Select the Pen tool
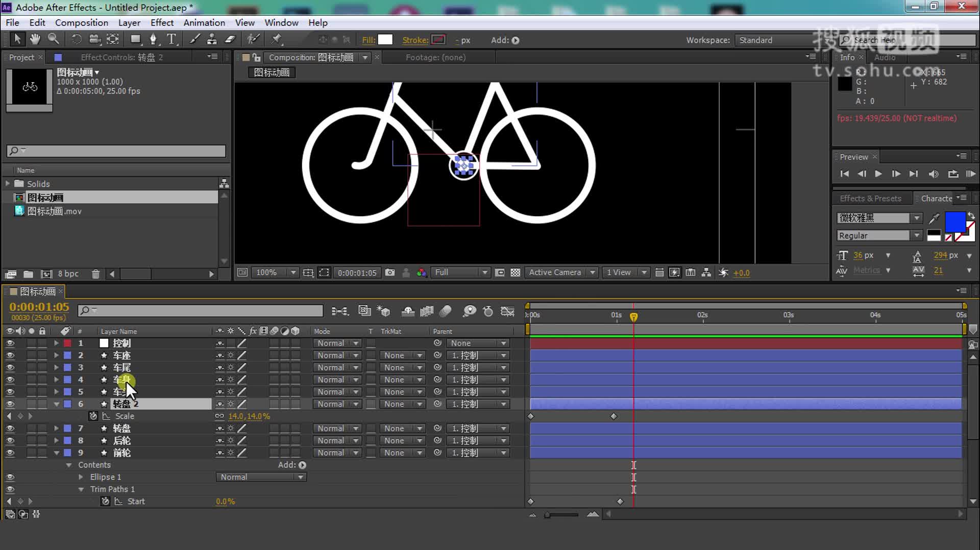 pos(153,39)
